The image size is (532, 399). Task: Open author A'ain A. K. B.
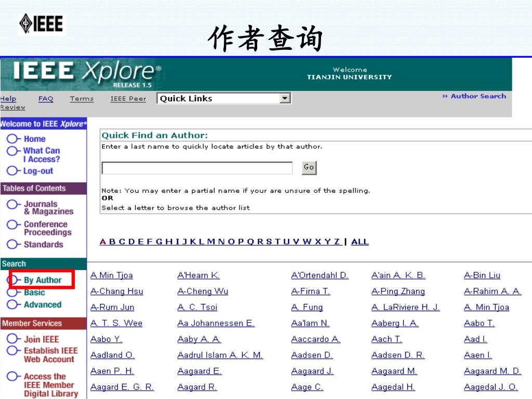click(x=398, y=275)
